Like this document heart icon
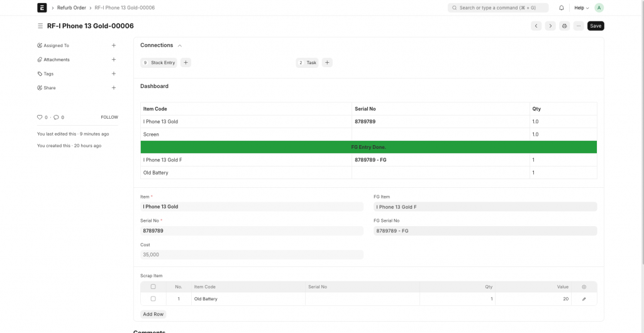Viewport: 644px width, 333px height. tap(40, 117)
